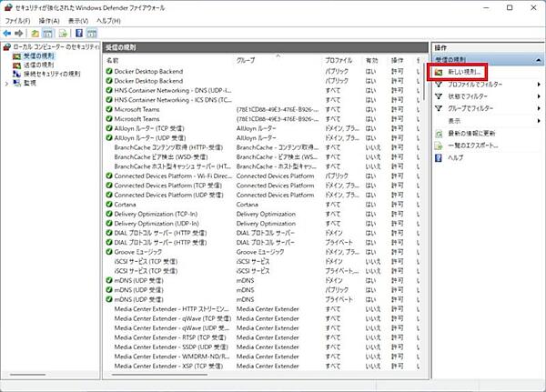Select Media Center Extender - WMDRM-ND rule
Viewport: 546px width, 392px height.
click(x=172, y=357)
